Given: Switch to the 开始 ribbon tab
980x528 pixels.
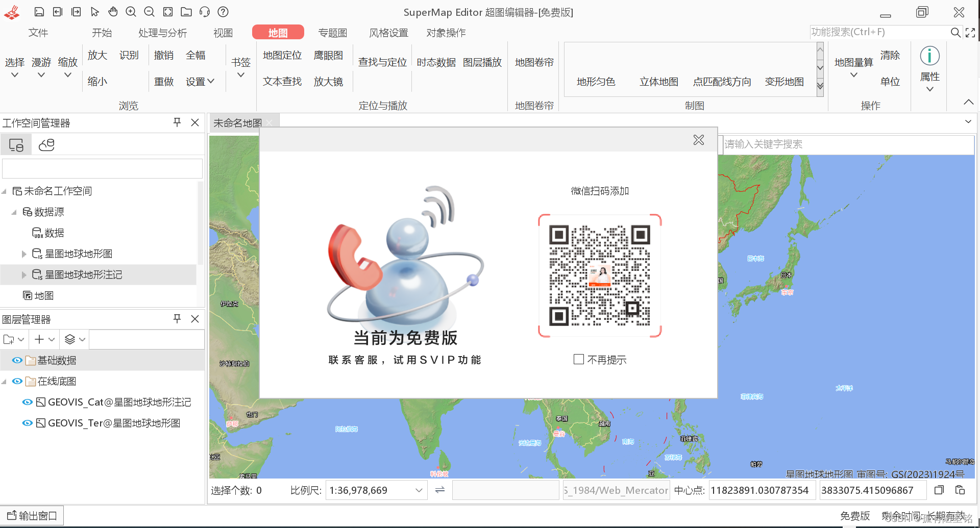Looking at the screenshot, I should coord(102,33).
